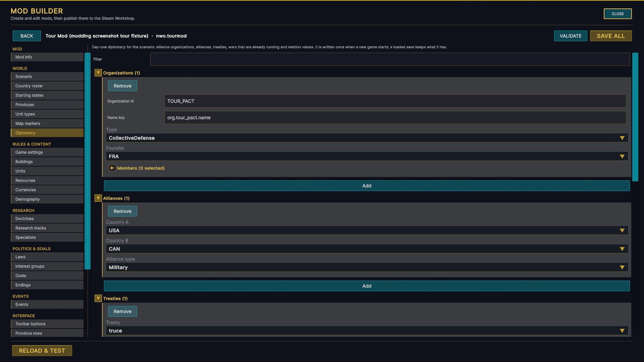The width and height of the screenshot is (644, 362).
Task: Edit the Organization id field TOUR_PACT
Action: (x=395, y=101)
